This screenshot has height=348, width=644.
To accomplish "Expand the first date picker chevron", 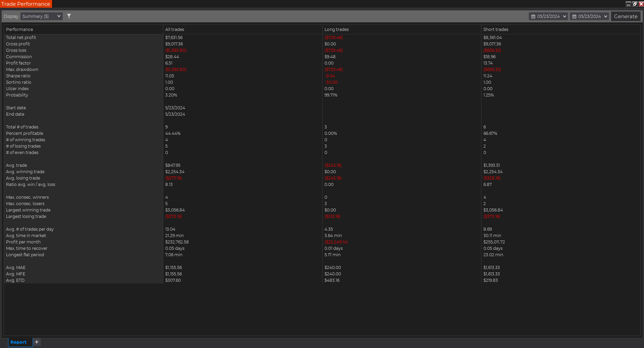I will pyautogui.click(x=564, y=17).
